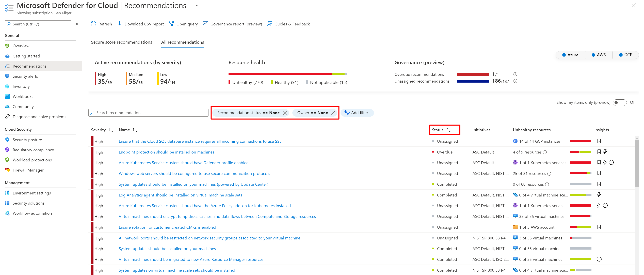Click the Guides & Feedback icon
The width and height of the screenshot is (644, 275).
click(x=269, y=24)
